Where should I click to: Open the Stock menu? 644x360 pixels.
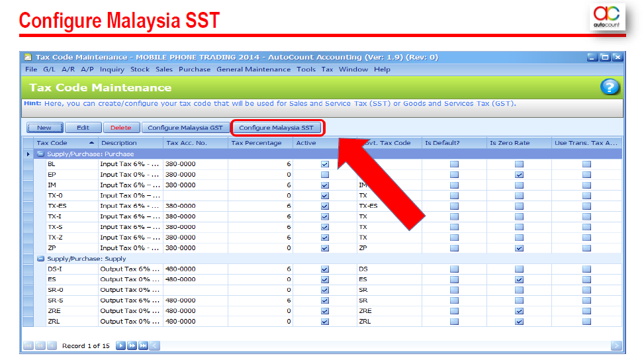[140, 69]
